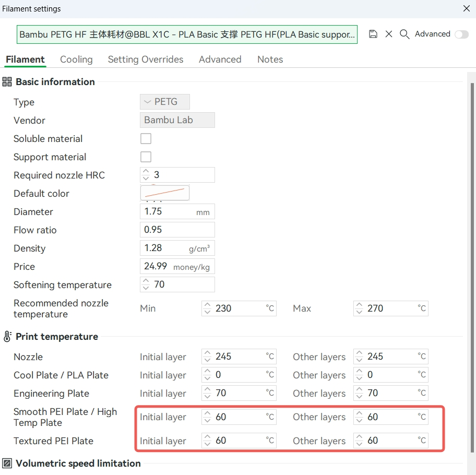Adjust Smooth PEI Plate Other layers stepper
This screenshot has height=475, width=476.
tap(359, 417)
